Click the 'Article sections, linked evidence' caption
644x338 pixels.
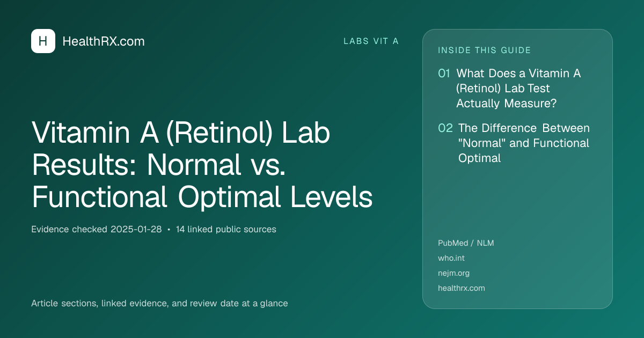click(x=159, y=303)
